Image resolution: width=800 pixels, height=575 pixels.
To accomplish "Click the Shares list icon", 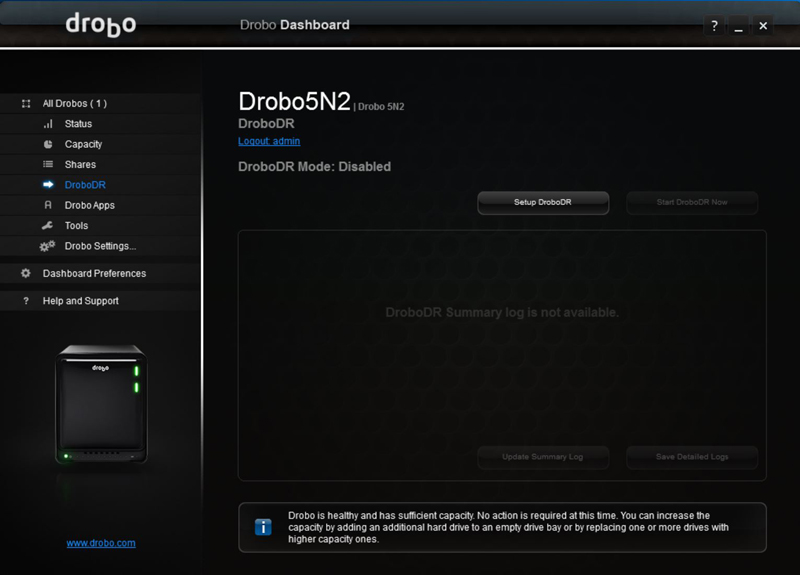I will [48, 164].
